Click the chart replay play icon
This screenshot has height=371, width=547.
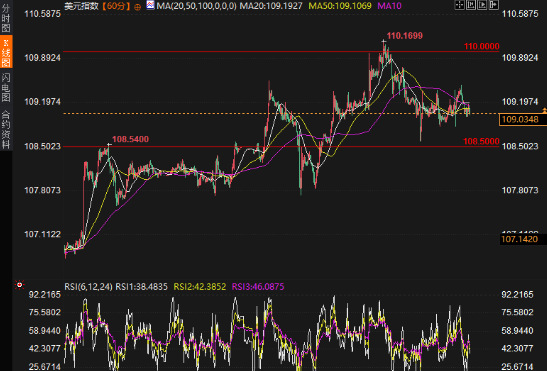pyautogui.click(x=482, y=5)
